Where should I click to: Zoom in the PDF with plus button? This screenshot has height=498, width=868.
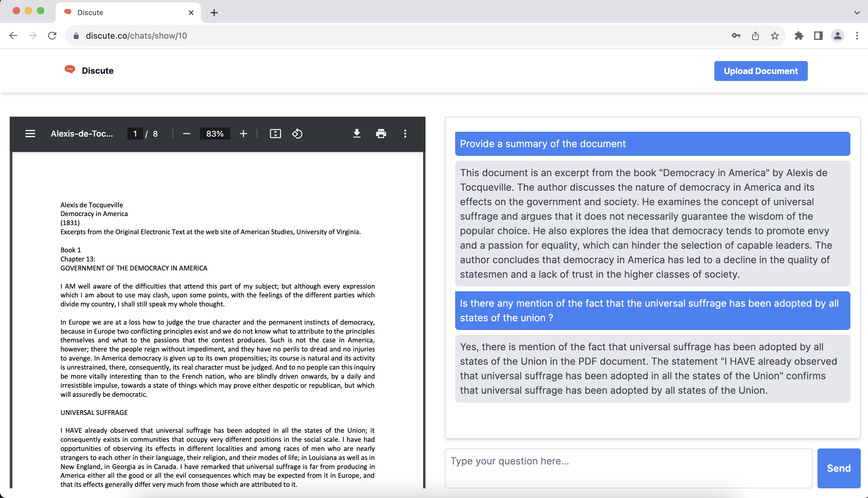(x=243, y=134)
